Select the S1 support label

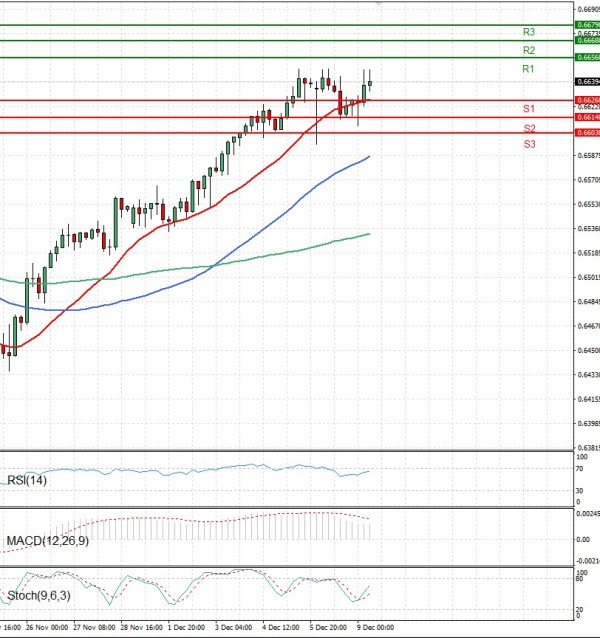pyautogui.click(x=528, y=108)
